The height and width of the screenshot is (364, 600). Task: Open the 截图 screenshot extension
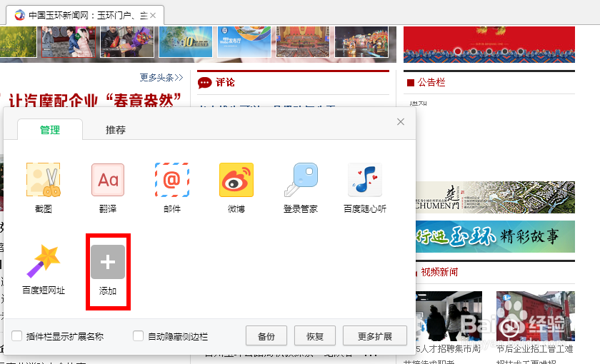(x=43, y=180)
